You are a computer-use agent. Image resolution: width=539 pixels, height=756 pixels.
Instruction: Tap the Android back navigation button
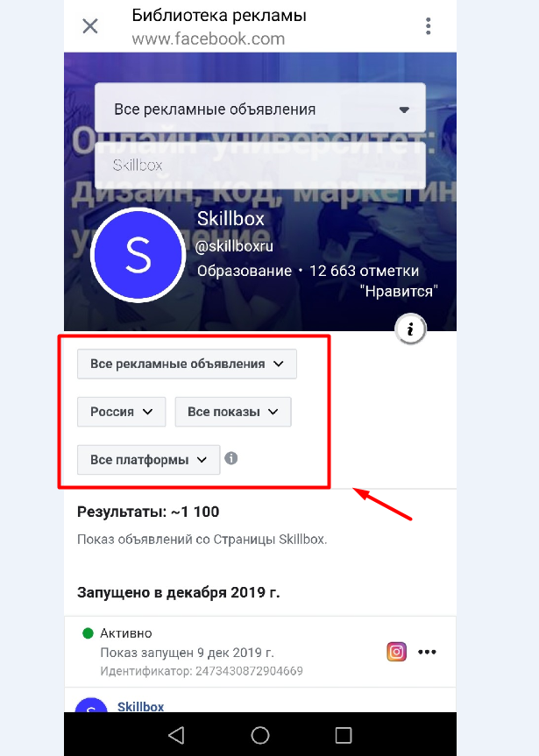click(177, 735)
